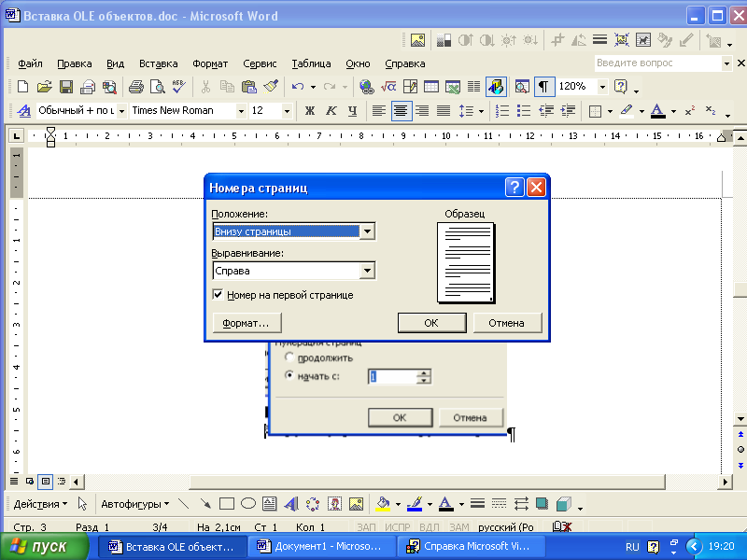Open a file with the folder icon
The image size is (747, 560).
(x=44, y=87)
